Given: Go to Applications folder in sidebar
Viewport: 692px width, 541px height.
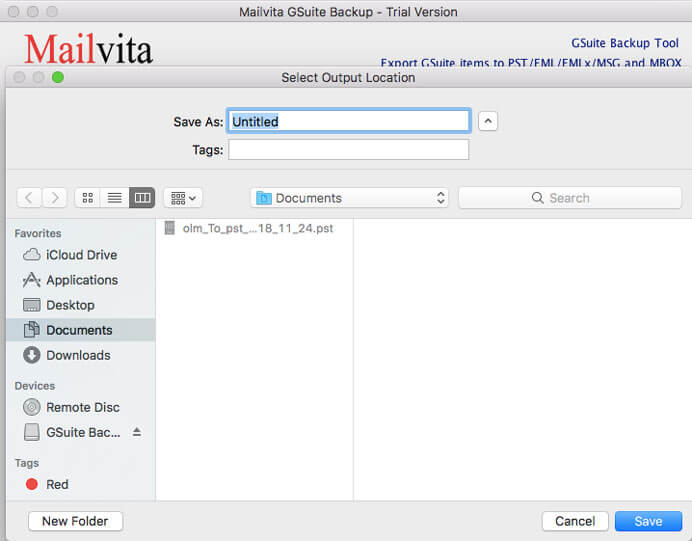Looking at the screenshot, I should point(81,280).
